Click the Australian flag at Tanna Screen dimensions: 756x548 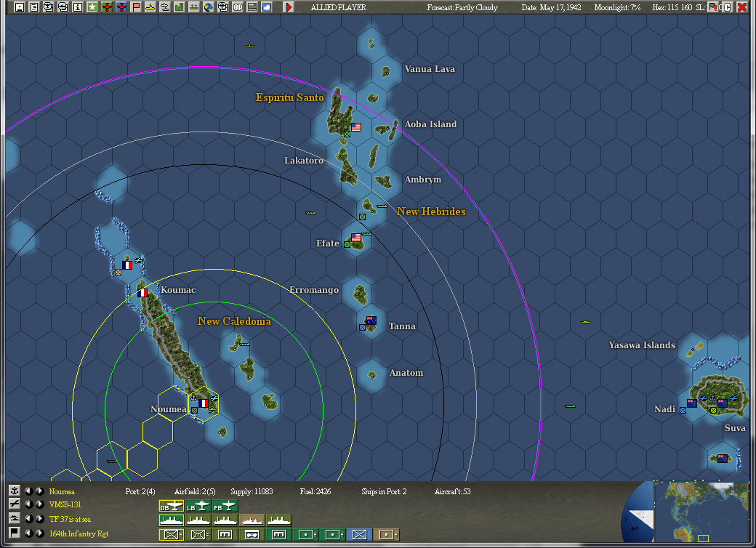371,320
